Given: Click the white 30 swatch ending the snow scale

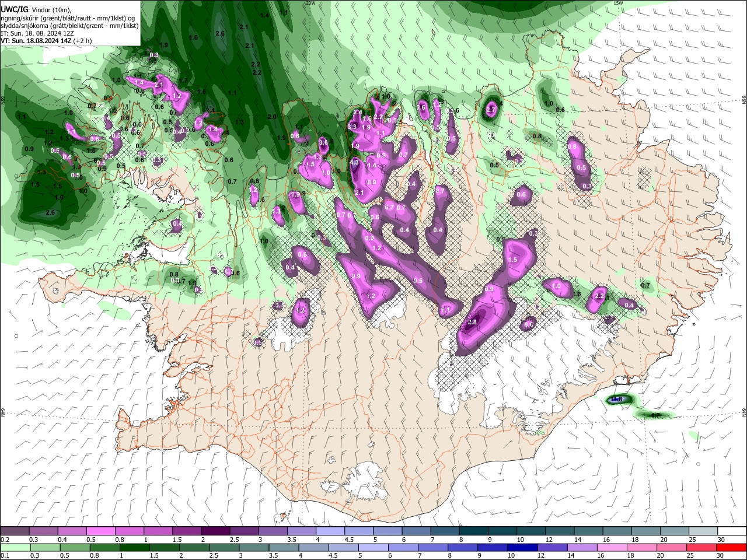Looking at the screenshot, I should pos(732,531).
